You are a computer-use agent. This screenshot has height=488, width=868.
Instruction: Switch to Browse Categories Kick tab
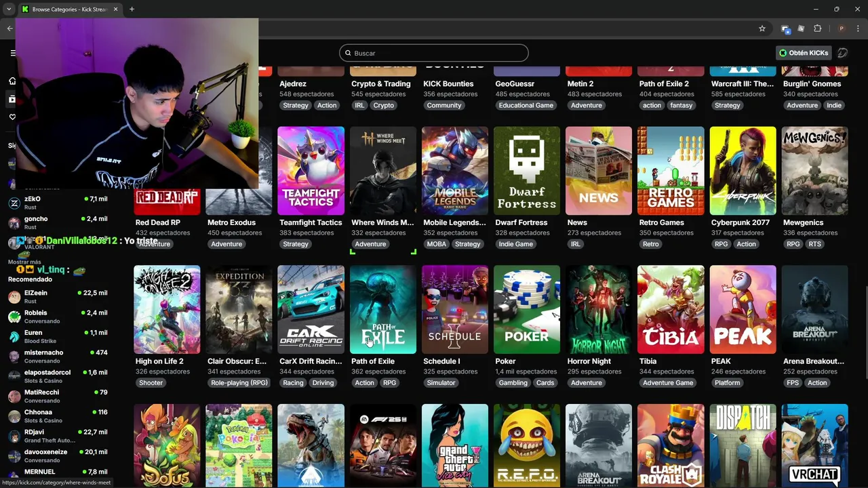[70, 9]
